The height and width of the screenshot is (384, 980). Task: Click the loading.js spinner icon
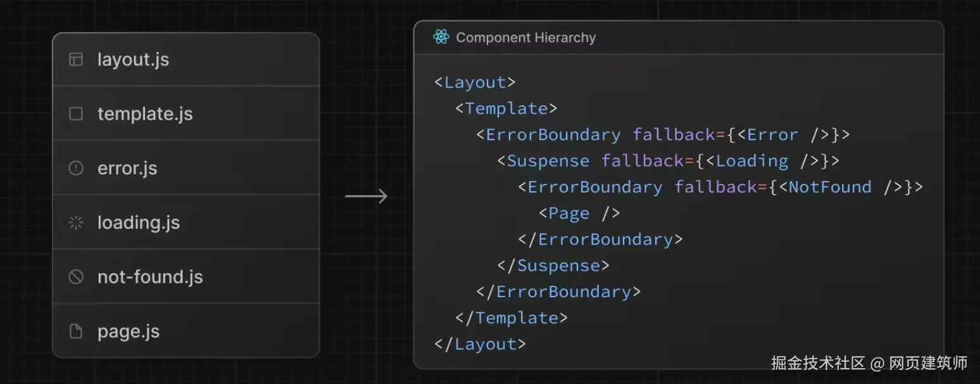click(x=76, y=223)
